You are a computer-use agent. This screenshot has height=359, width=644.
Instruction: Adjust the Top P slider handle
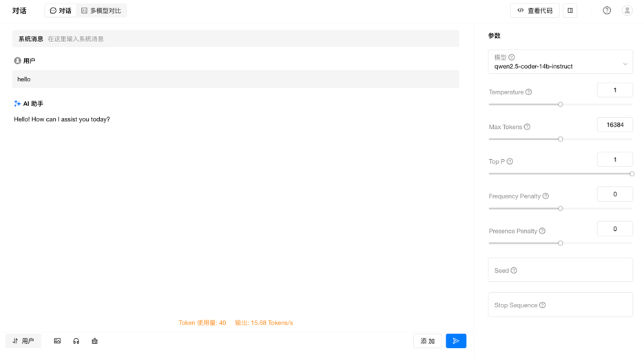coord(632,174)
